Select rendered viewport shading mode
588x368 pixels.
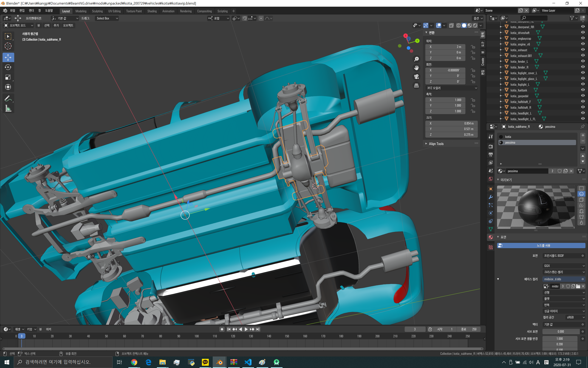pyautogui.click(x=475, y=25)
